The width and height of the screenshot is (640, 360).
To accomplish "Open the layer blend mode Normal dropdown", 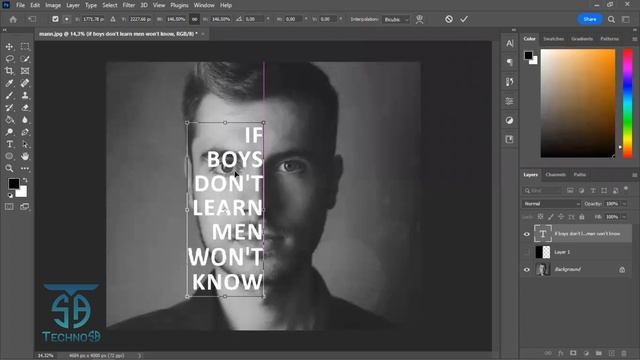I will [x=551, y=204].
